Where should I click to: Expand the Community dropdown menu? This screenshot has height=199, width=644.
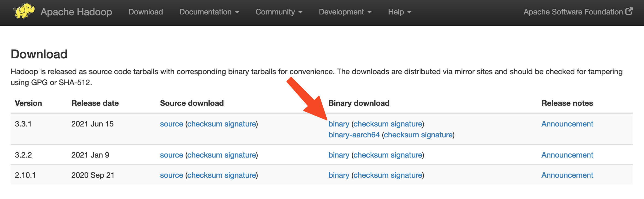click(279, 12)
